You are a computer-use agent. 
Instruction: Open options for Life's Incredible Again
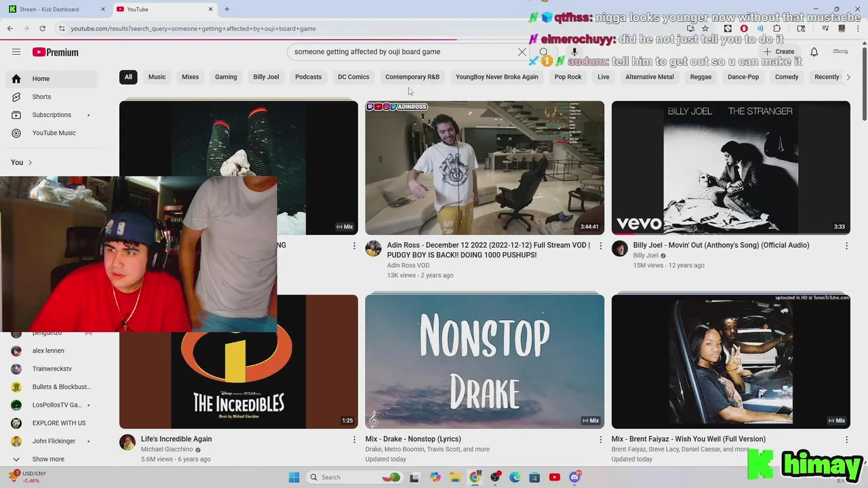click(x=354, y=440)
